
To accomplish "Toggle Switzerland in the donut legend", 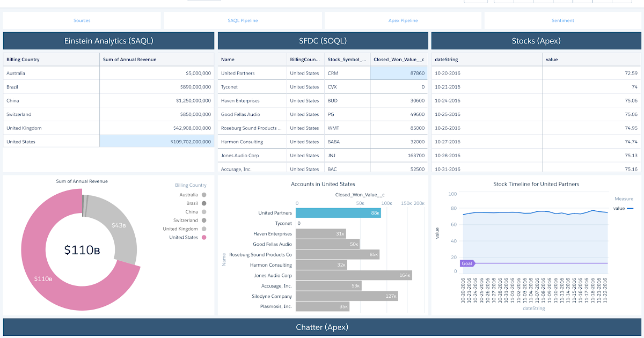I will click(x=190, y=221).
